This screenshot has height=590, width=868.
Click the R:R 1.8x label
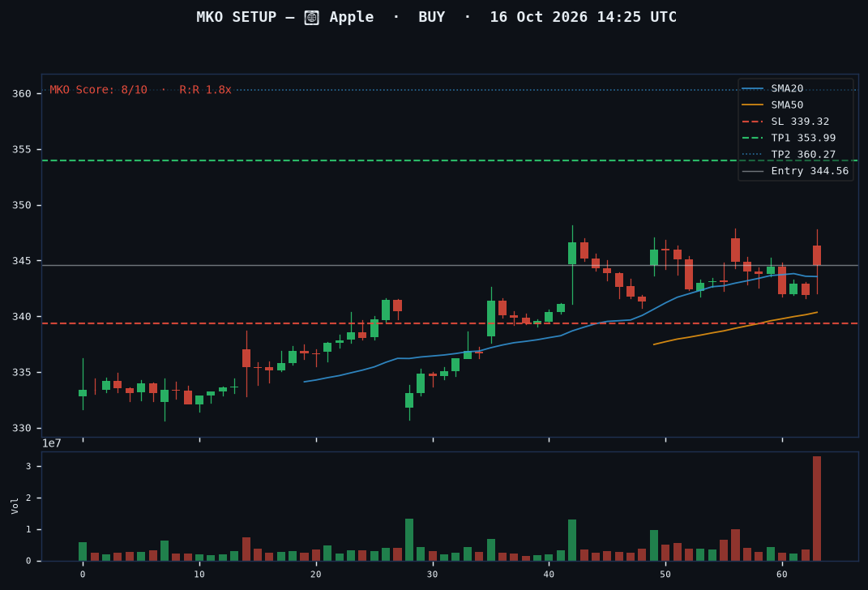(205, 90)
